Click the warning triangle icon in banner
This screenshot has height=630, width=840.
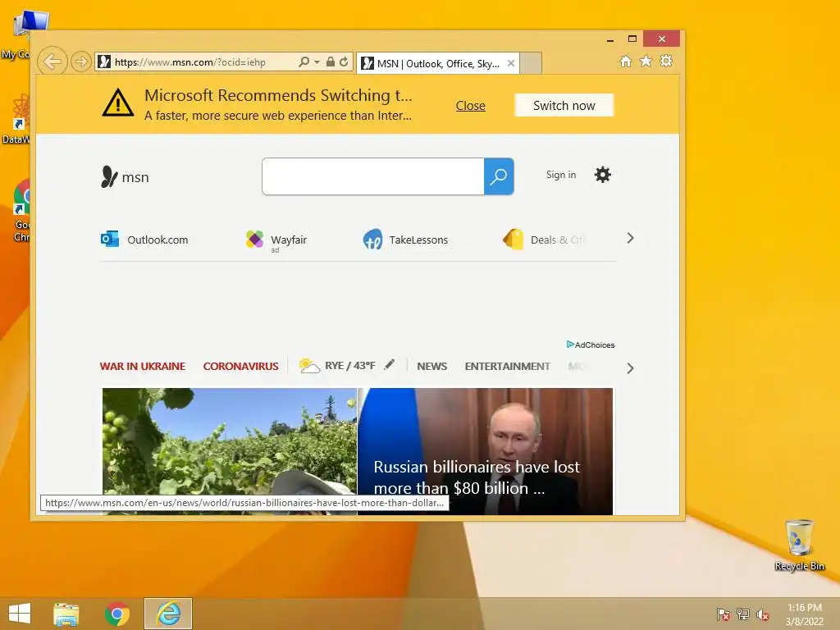[x=118, y=103]
